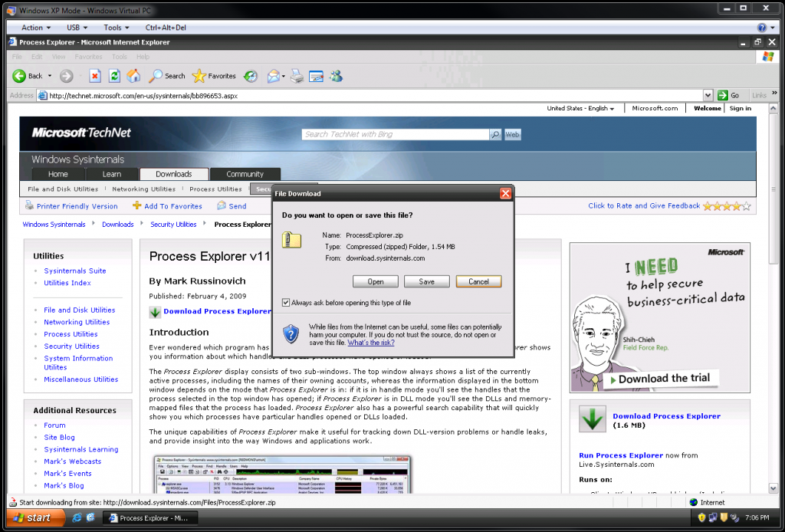Viewport: 785px width, 532px height.
Task: Open the United States - English language dropdown
Action: click(x=580, y=108)
